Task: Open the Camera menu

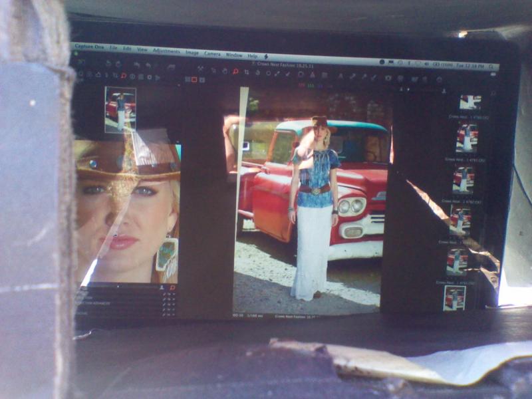Action: tap(212, 53)
